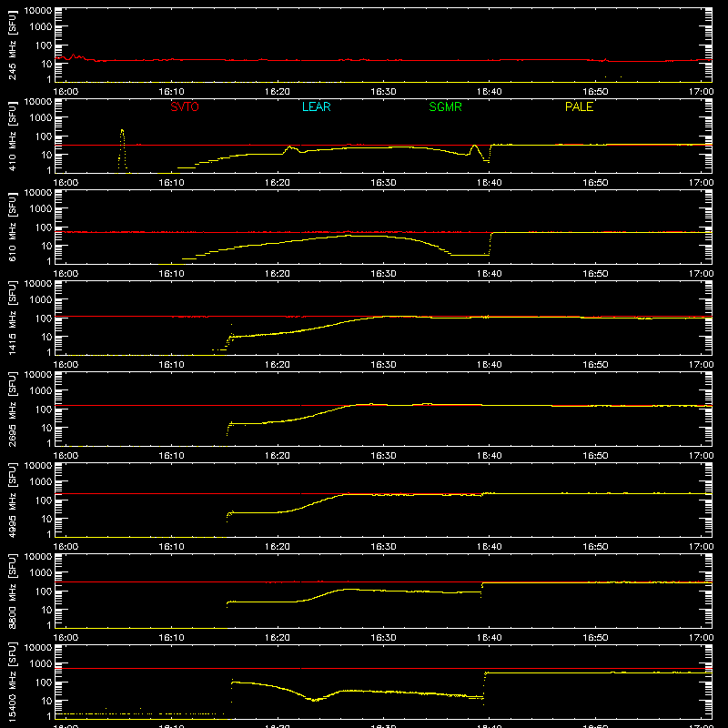Screen dimensions: 728x728
Task: Click 16:50 time label under 410 MHz panel
Action: pos(595,183)
